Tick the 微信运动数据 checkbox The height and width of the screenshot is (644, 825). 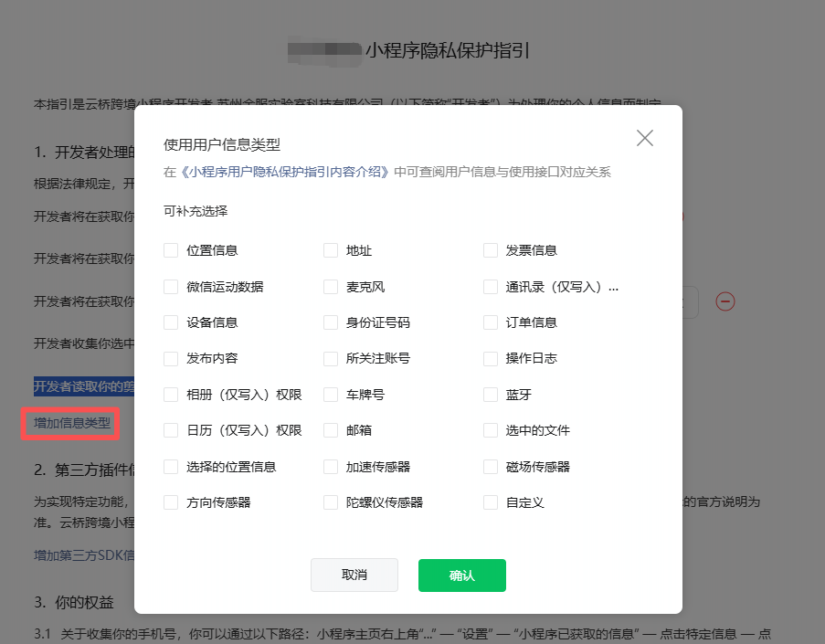tap(171, 287)
